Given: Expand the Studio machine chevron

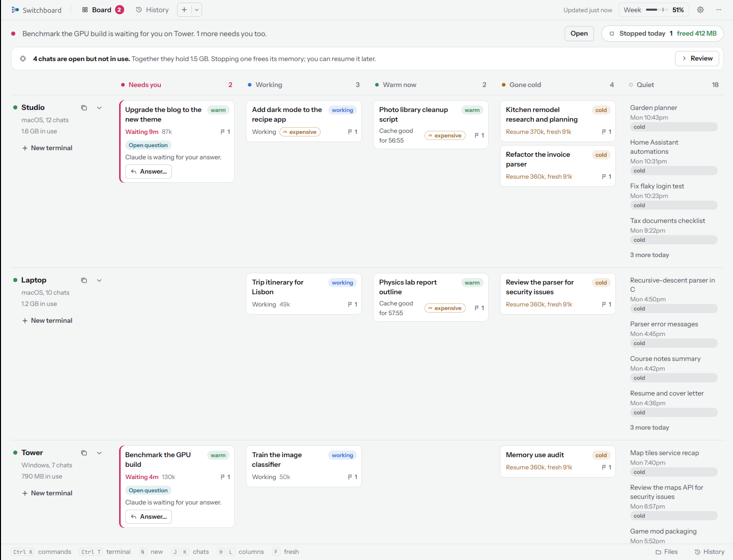Looking at the screenshot, I should [x=99, y=108].
